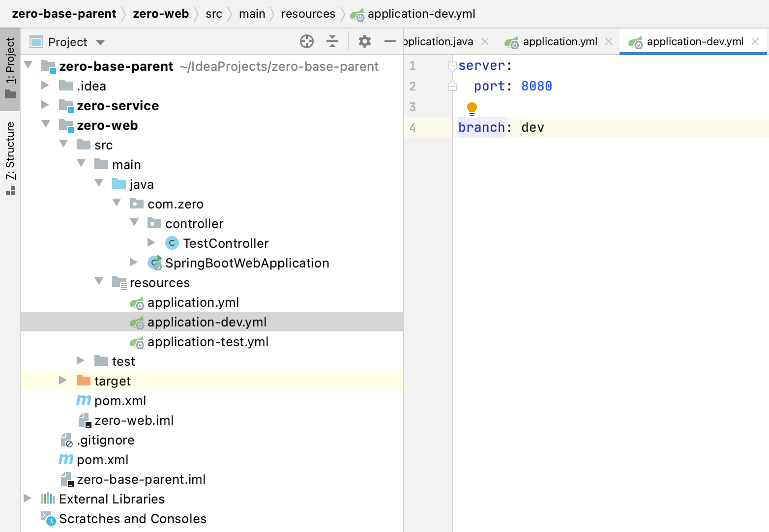The width and height of the screenshot is (769, 532).
Task: Click the zero-base-parent.iml file icon
Action: point(67,479)
